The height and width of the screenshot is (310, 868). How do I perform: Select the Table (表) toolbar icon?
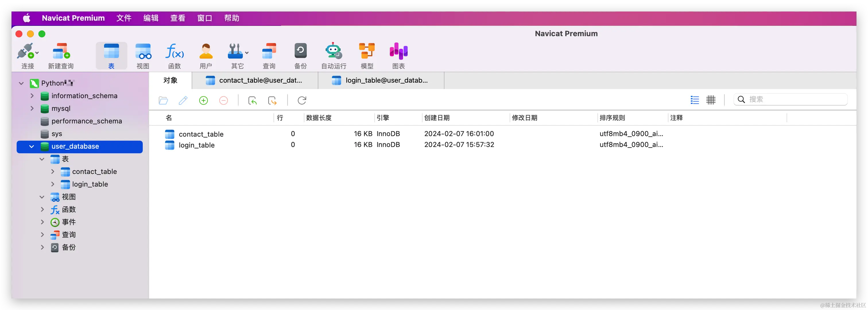tap(111, 51)
